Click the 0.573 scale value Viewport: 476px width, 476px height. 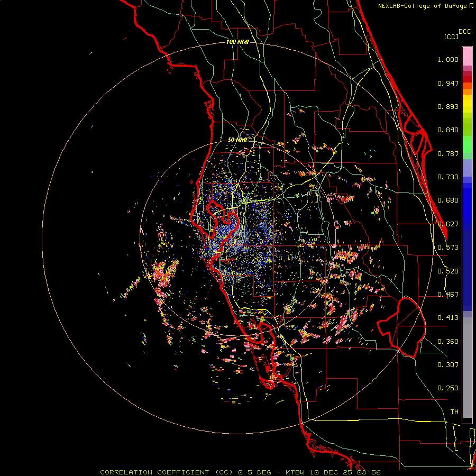click(448, 248)
